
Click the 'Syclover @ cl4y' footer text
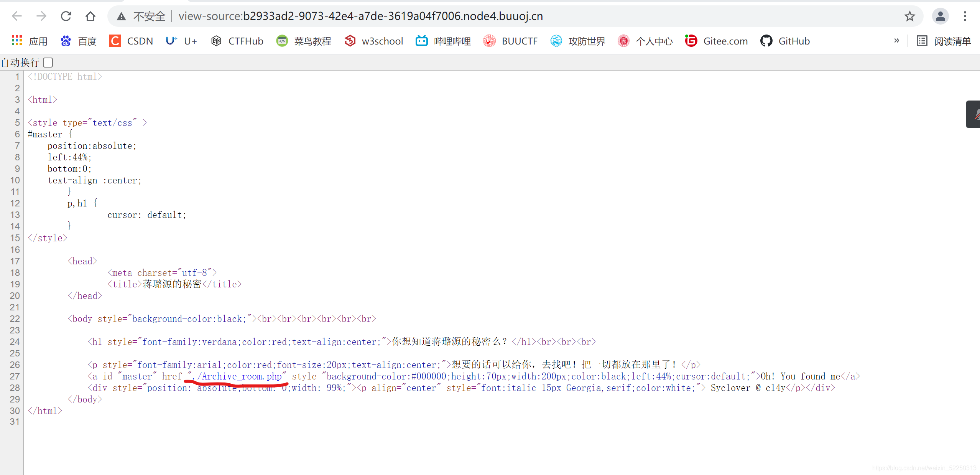point(748,388)
